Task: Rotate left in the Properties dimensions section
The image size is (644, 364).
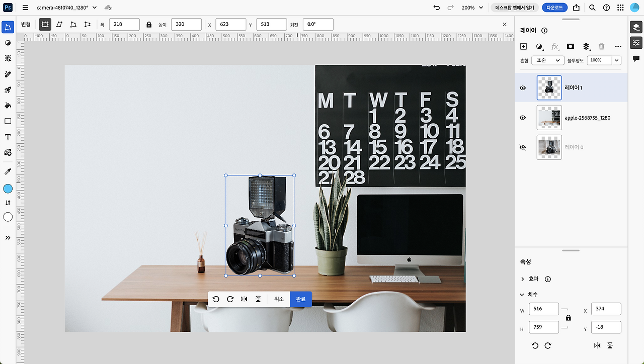Action: tap(535, 346)
